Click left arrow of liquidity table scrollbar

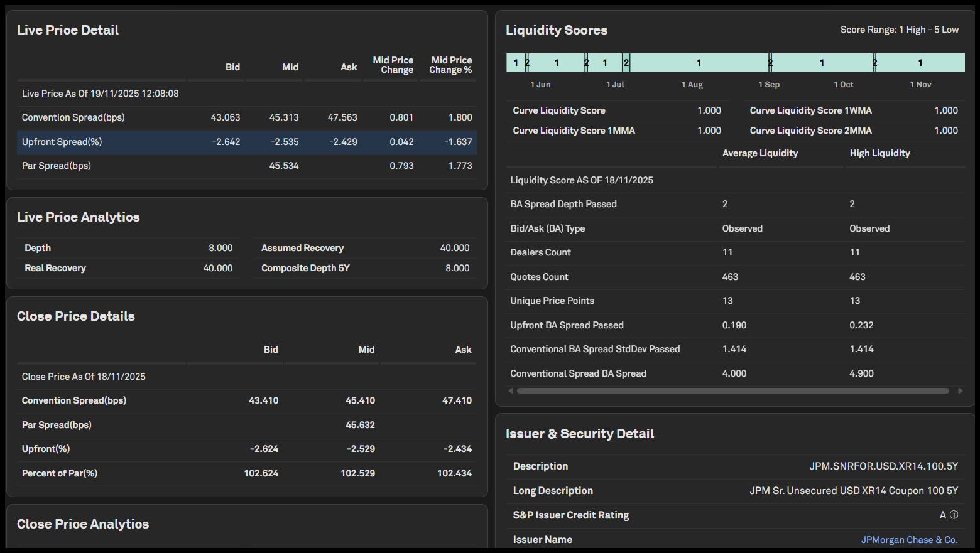(511, 390)
